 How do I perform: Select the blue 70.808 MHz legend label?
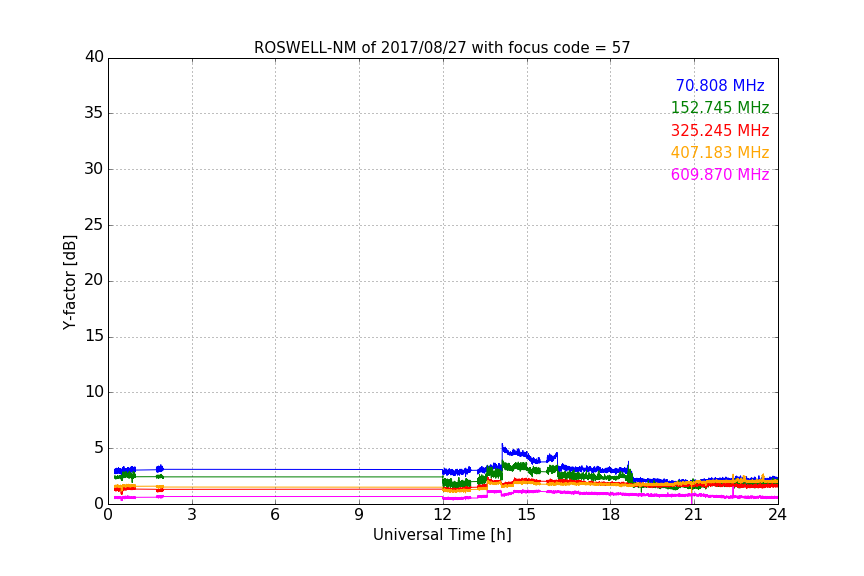[720, 85]
